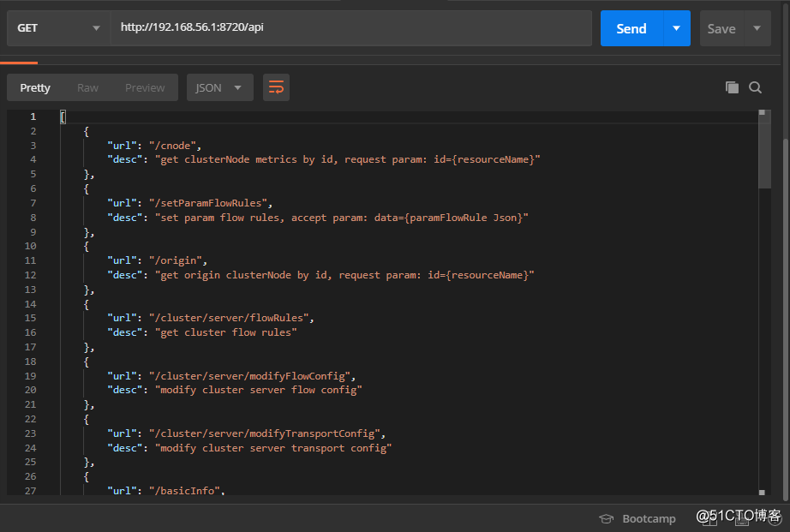Open the JSON format dropdown
This screenshot has width=790, height=532.
219,87
